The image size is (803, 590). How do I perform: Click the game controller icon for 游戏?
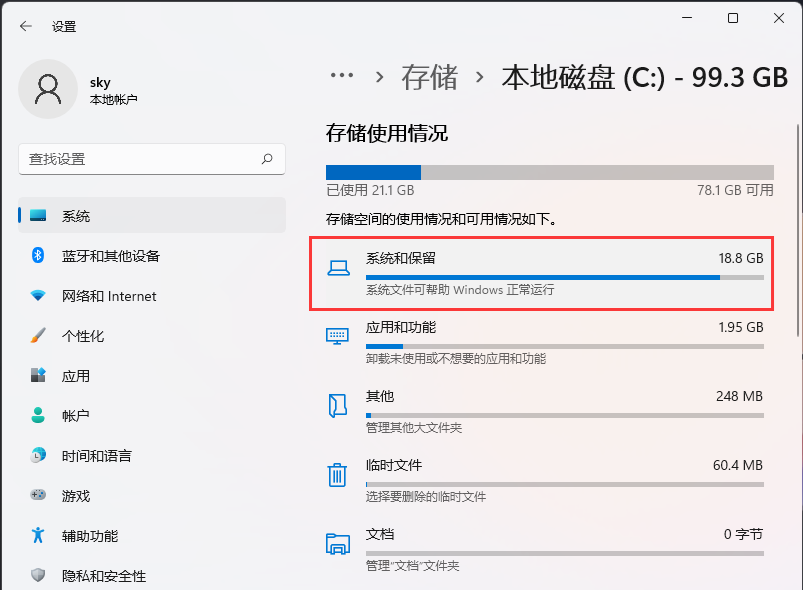tap(37, 496)
